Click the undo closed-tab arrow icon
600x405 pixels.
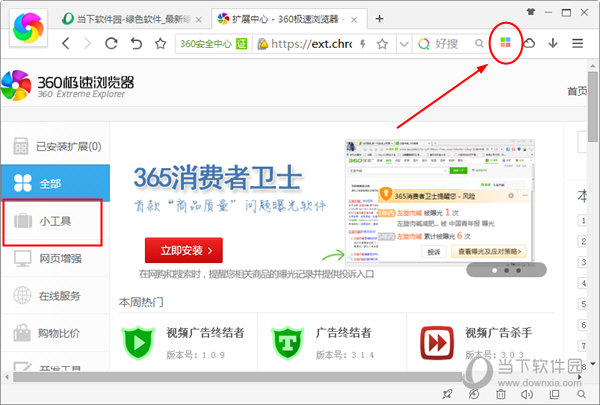(136, 44)
